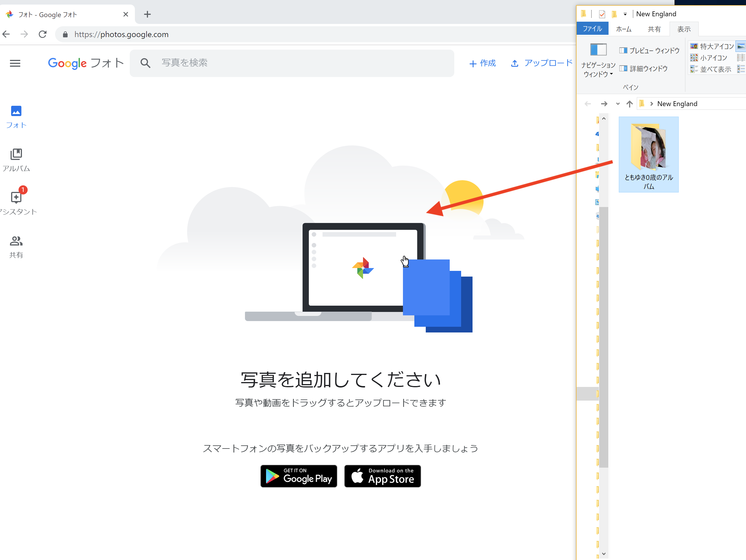Open the ホーム ribbon tab
Screen dimensions: 746x560
(624, 29)
